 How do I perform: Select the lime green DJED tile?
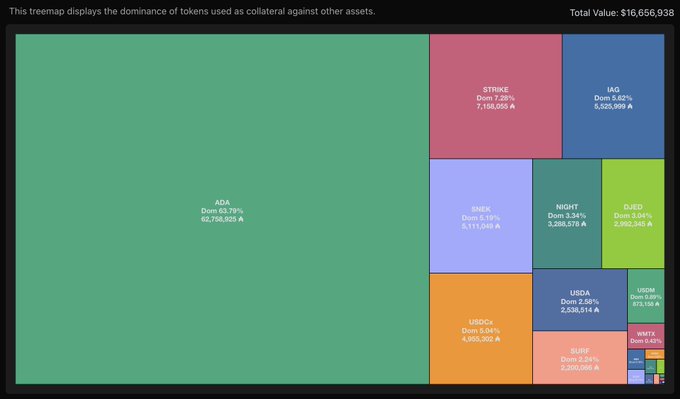pos(633,214)
